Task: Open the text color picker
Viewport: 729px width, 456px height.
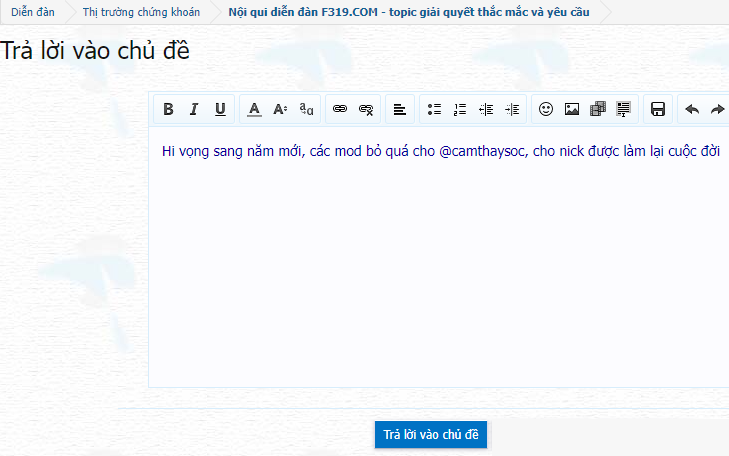Action: 254,109
